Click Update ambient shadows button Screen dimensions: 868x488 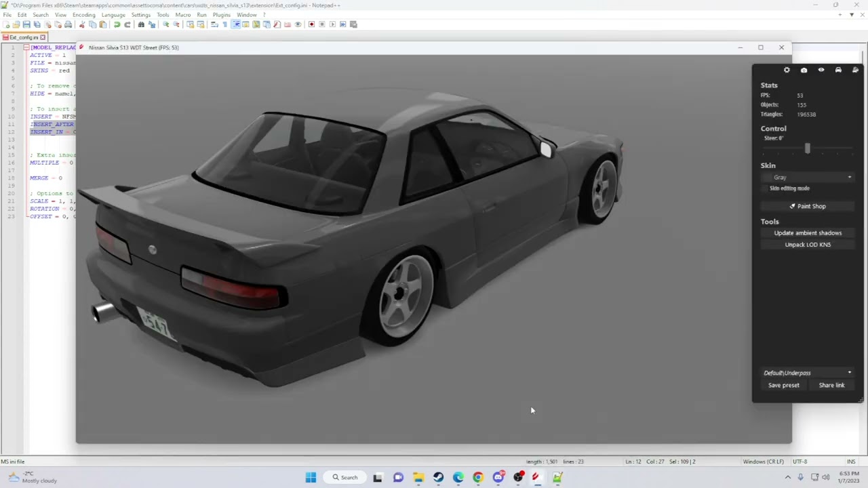pyautogui.click(x=808, y=233)
